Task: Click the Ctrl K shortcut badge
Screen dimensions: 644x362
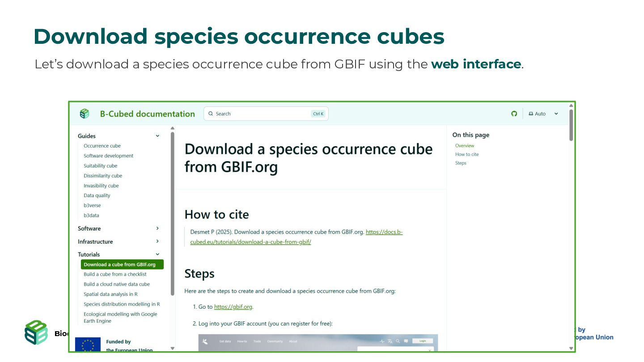Action: (x=318, y=114)
